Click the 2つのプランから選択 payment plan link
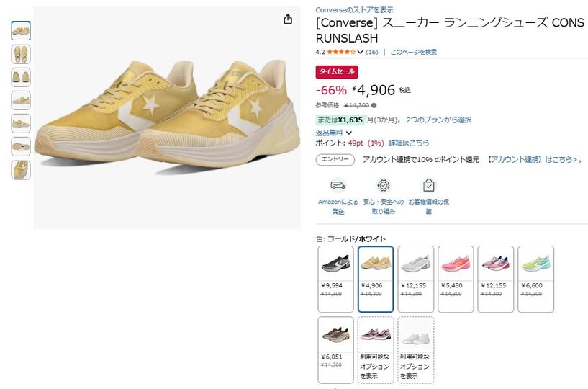This screenshot has height=389, width=588. click(439, 120)
